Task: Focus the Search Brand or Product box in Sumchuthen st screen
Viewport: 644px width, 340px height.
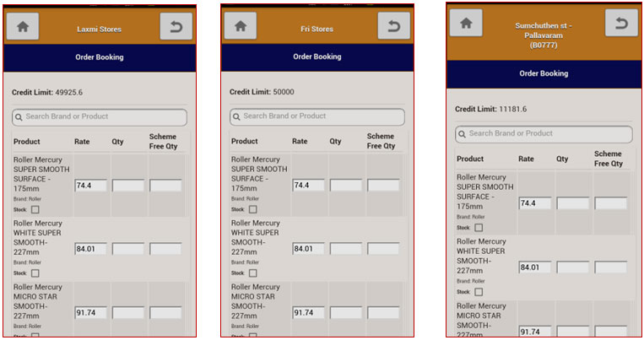Action: point(544,134)
